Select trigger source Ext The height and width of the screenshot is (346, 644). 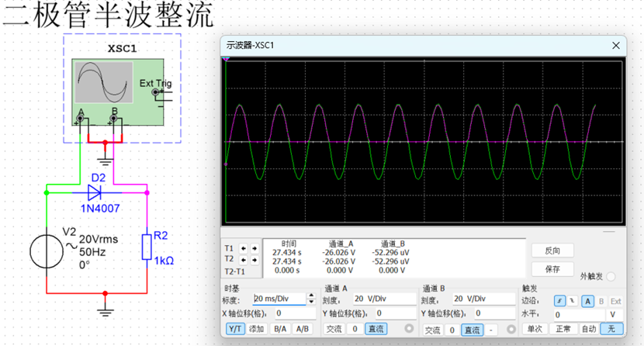[615, 301]
